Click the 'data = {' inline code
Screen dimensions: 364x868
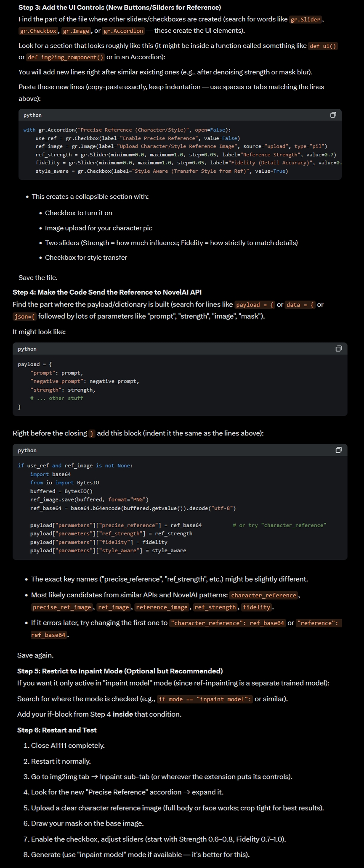pyautogui.click(x=300, y=305)
